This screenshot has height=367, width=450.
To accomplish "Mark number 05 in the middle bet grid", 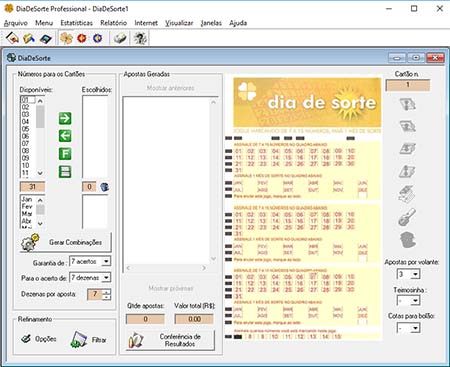I will pyautogui.click(x=288, y=214).
